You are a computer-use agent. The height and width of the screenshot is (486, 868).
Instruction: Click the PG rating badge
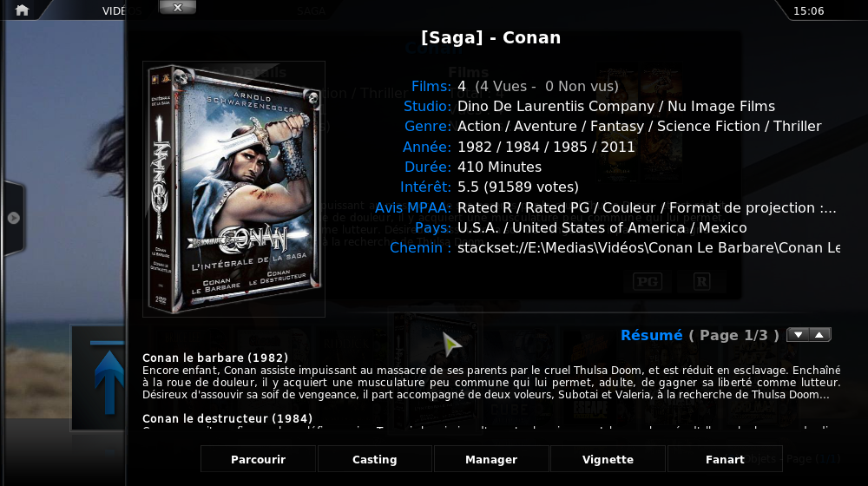648,282
